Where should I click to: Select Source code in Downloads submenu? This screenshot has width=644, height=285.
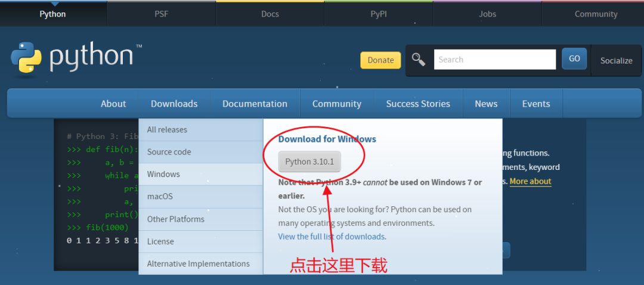click(201, 152)
